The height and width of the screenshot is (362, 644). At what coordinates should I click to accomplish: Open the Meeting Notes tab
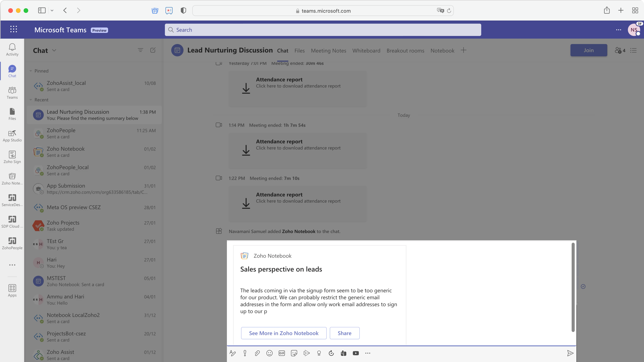click(328, 51)
